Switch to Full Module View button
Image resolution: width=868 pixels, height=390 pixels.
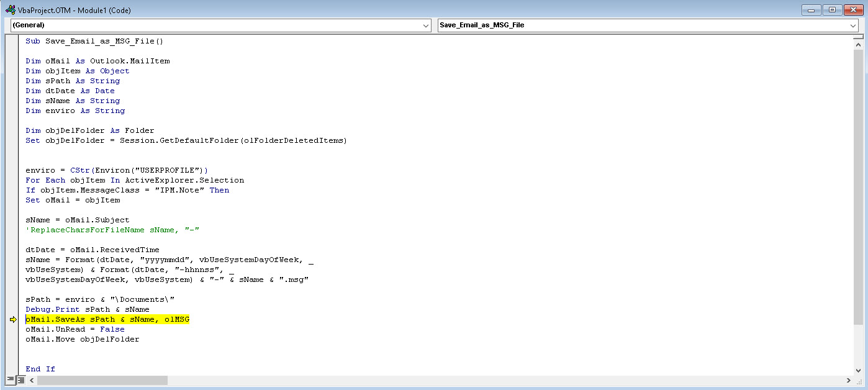coord(20,380)
